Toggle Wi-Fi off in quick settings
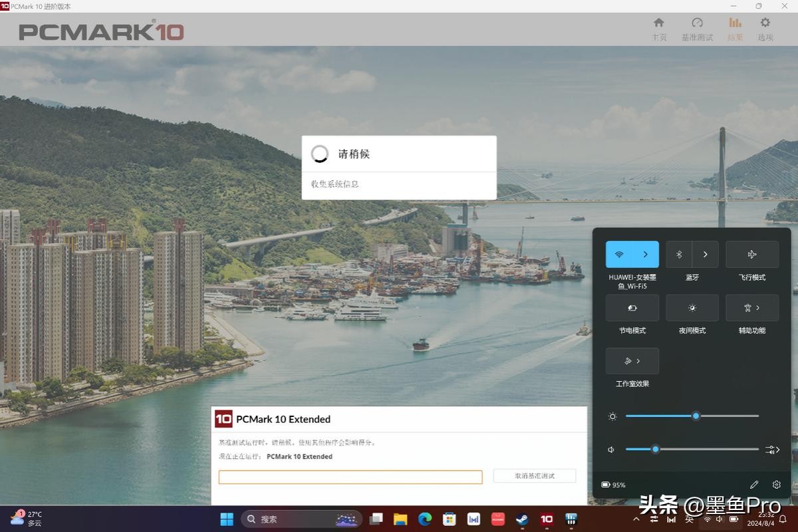Screen dimensions: 798x532 (x=619, y=255)
